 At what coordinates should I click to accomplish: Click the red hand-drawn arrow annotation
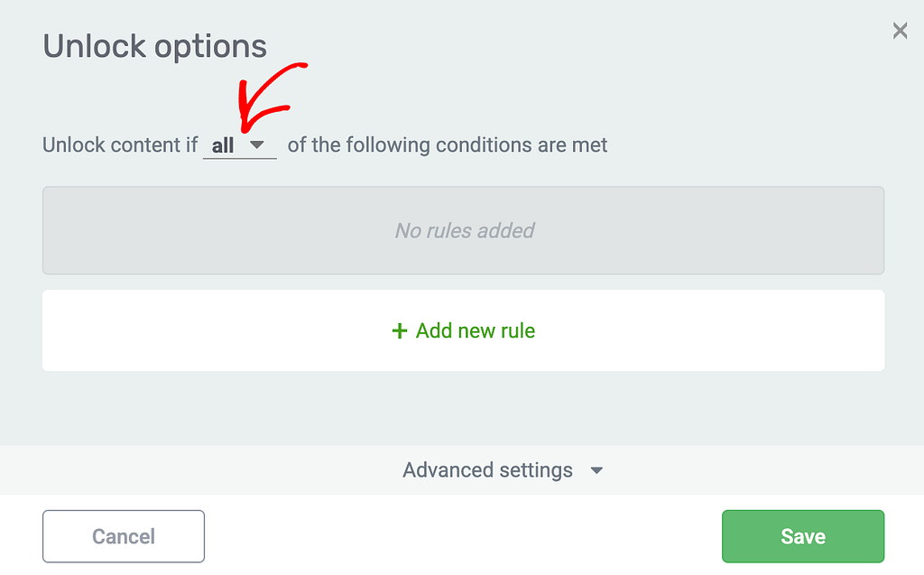coord(266,97)
